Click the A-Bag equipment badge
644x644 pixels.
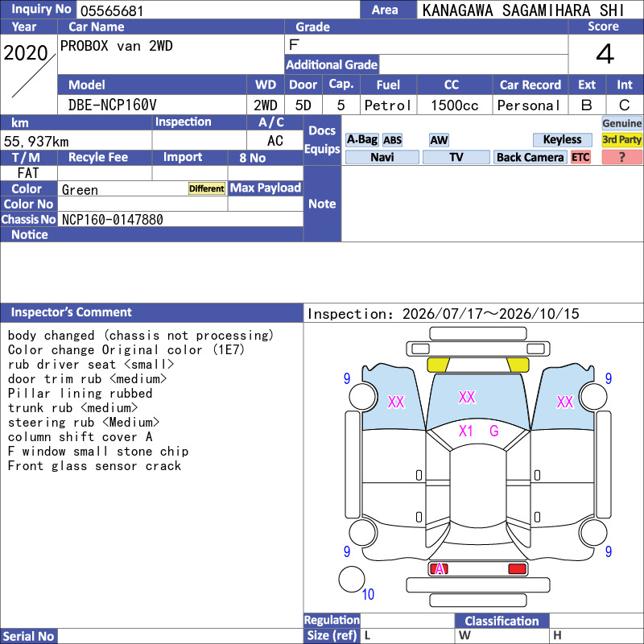tap(361, 139)
